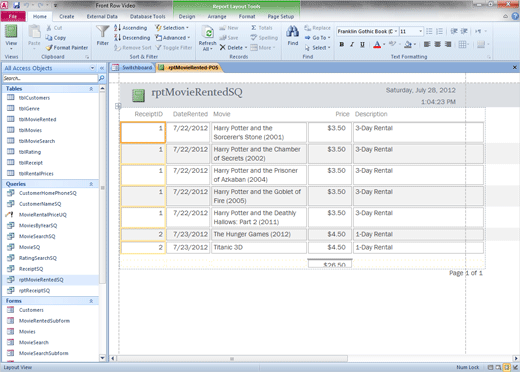Click the gridlines icon in Text Formatting
This screenshot has height=372, width=520.
pos(462,44)
